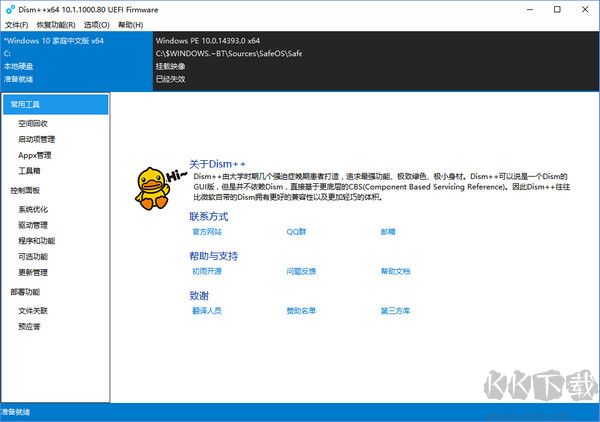Select the Windows 10 家庭中文版 x64 image tile
This screenshot has width=600, height=422.
[x=76, y=59]
